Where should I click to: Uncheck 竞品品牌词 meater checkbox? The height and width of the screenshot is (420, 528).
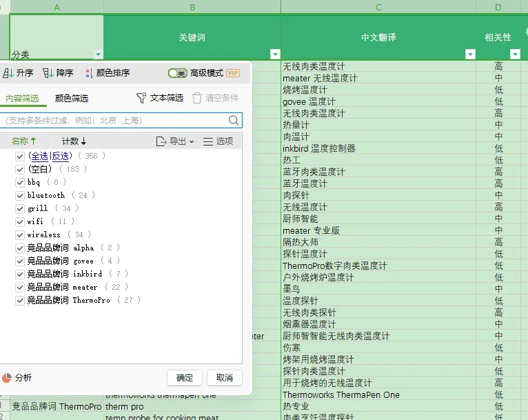point(20,288)
